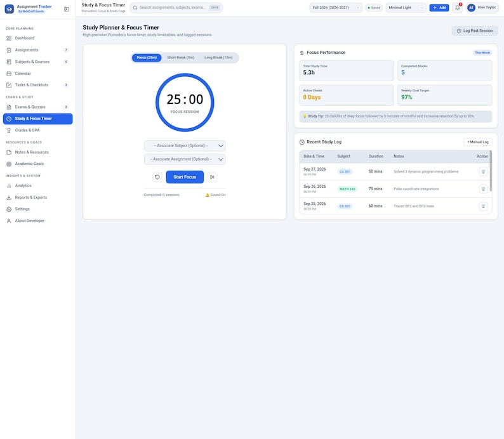Click the + Manual Log button
Image resolution: width=504 pixels, height=439 pixels.
tap(477, 142)
